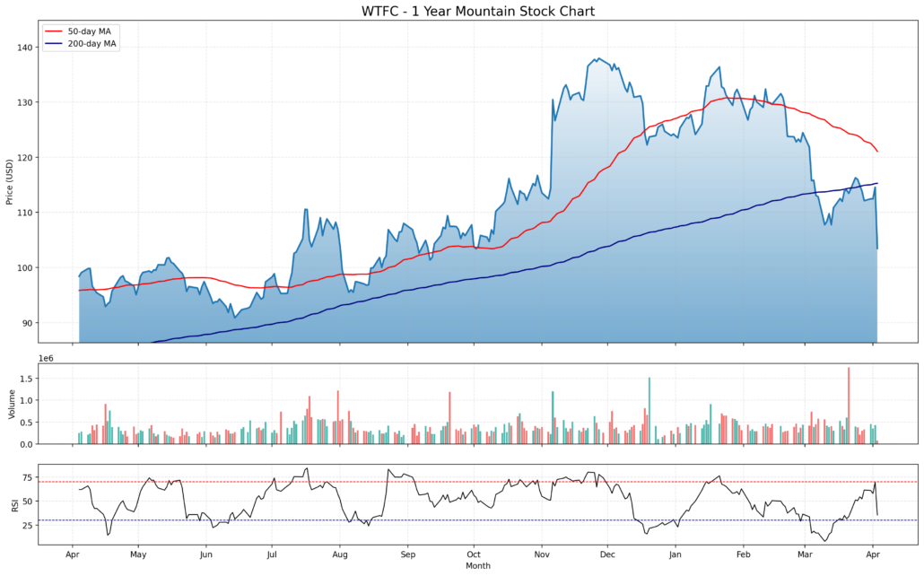Image resolution: width=924 pixels, height=576 pixels.
Task: Click the tallest red volume bar in late March
Action: (849, 406)
